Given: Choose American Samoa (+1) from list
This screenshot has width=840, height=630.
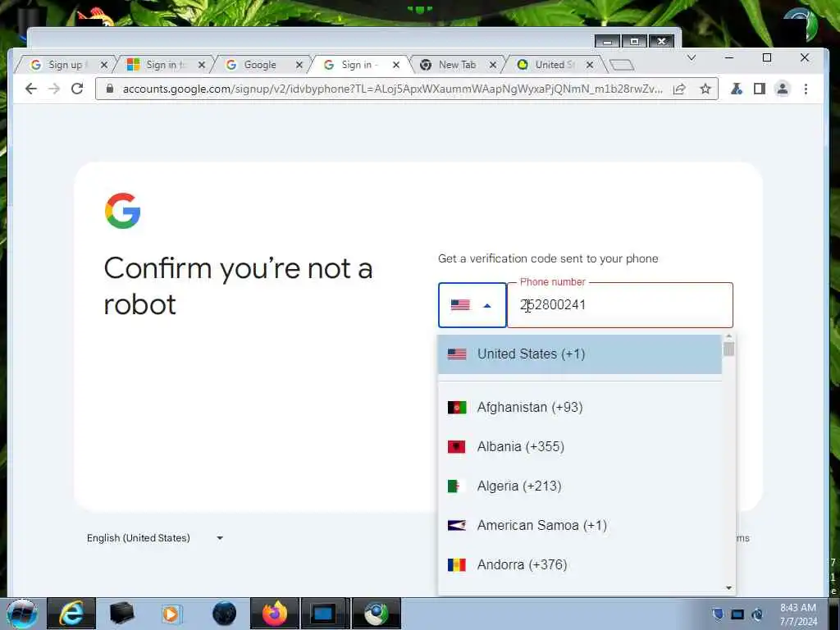Looking at the screenshot, I should [580, 526].
